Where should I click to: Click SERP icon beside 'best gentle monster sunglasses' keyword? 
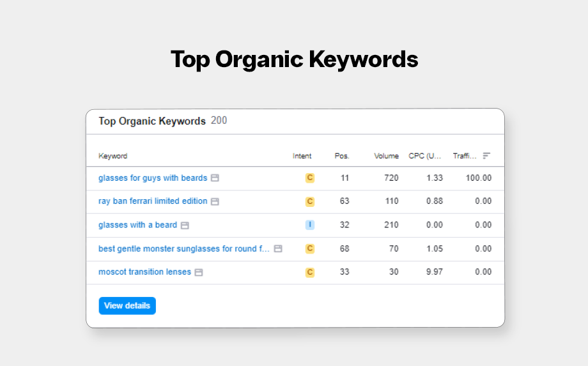pyautogui.click(x=278, y=249)
